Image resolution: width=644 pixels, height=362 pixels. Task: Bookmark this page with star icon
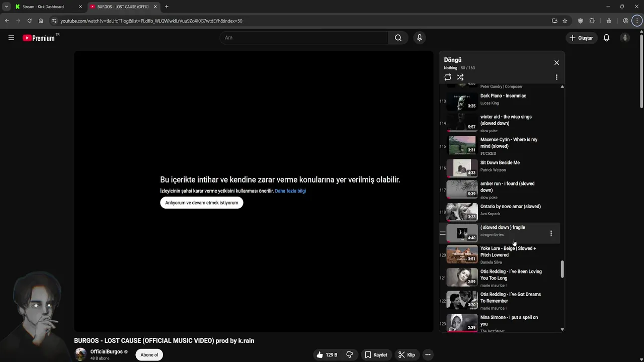(565, 21)
